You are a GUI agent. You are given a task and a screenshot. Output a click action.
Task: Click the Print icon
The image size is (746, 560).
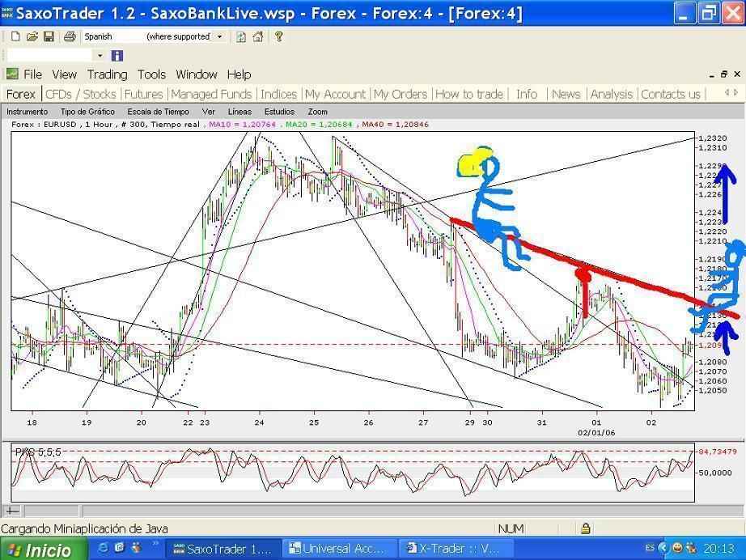click(70, 36)
